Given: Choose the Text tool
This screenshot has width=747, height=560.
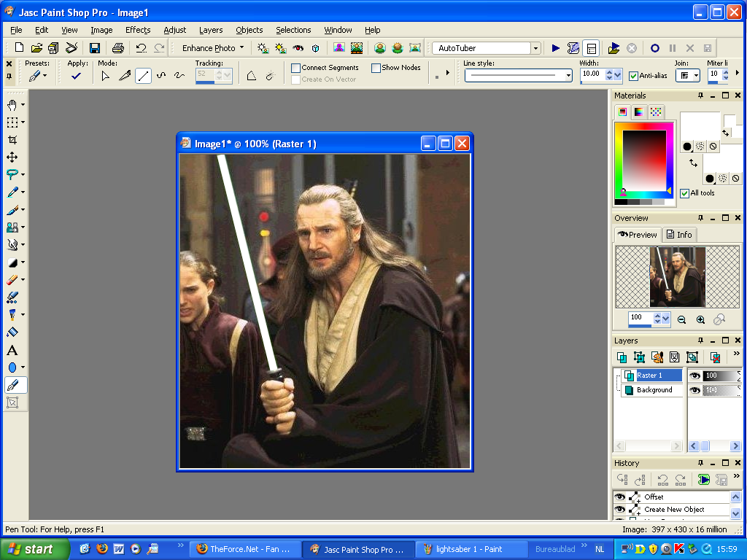Looking at the screenshot, I should pos(13,349).
